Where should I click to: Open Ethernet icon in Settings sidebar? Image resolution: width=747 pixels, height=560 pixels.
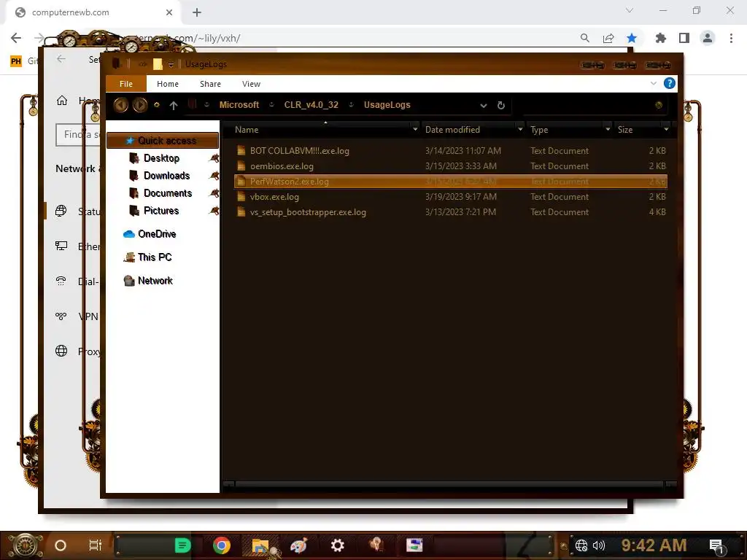click(61, 246)
